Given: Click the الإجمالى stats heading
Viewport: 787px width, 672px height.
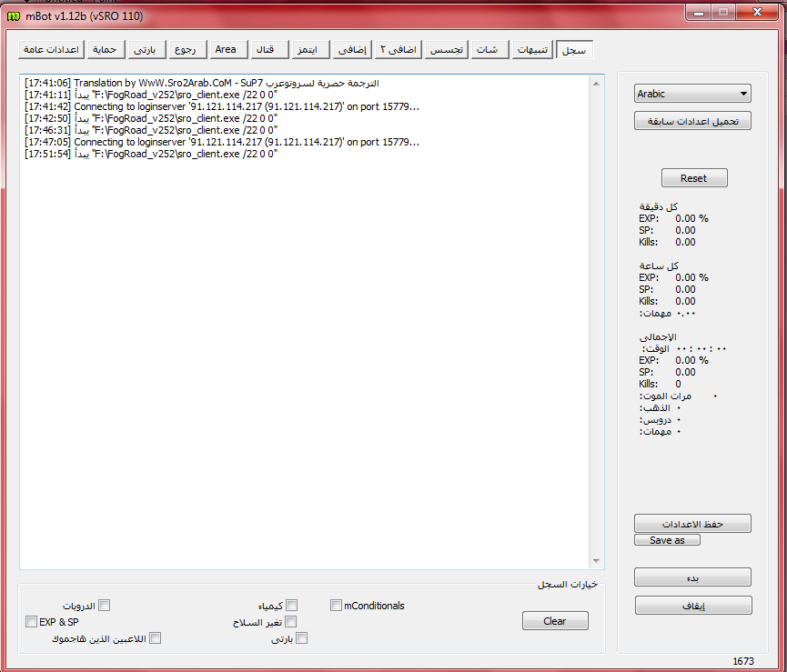Looking at the screenshot, I should 658,336.
